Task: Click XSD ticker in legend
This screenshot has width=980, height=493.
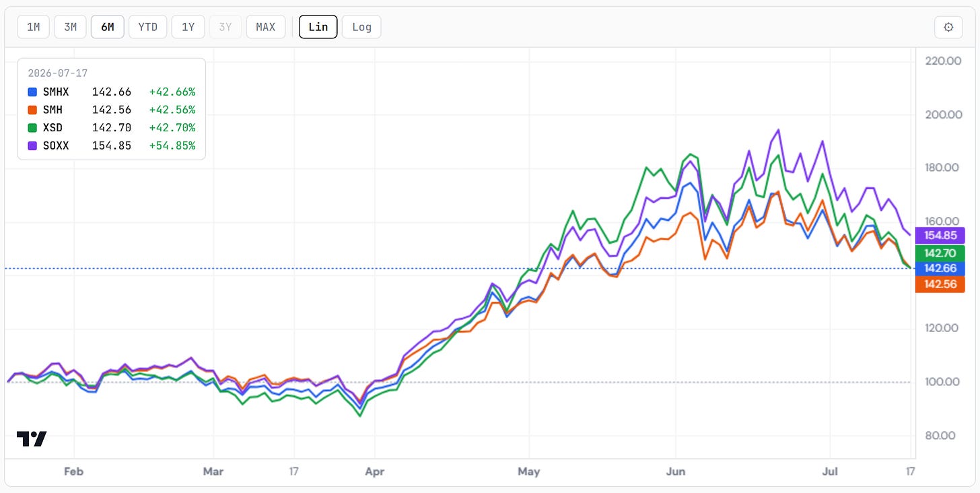Action: click(53, 128)
